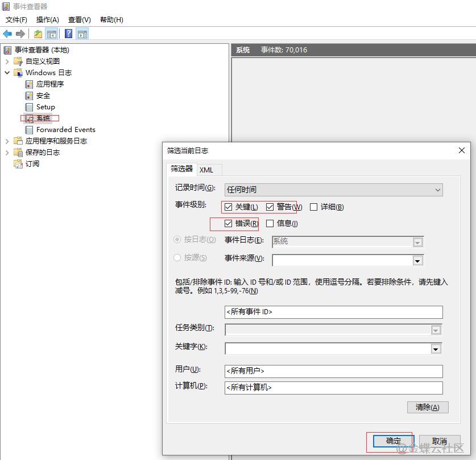Click the forward arrow toolbar icon
This screenshot has width=476, height=460.
[x=20, y=34]
